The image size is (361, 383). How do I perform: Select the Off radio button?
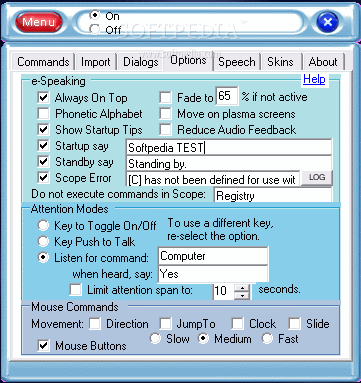click(x=95, y=29)
